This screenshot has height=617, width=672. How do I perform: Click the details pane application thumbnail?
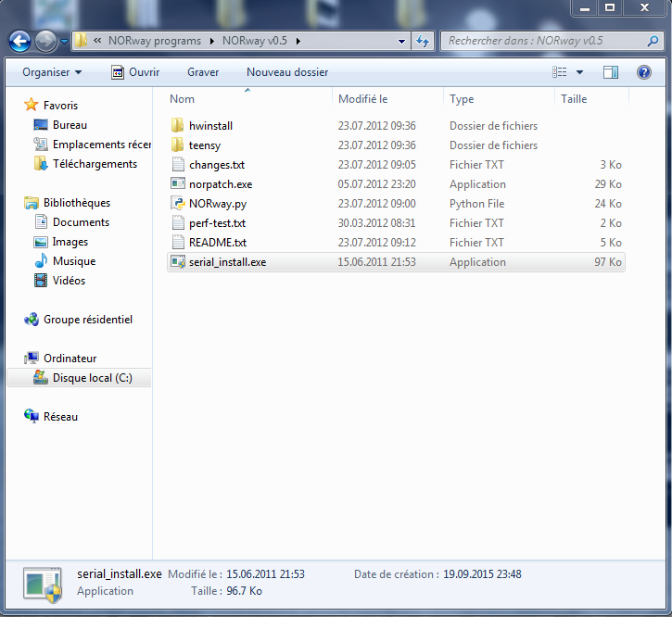[43, 585]
